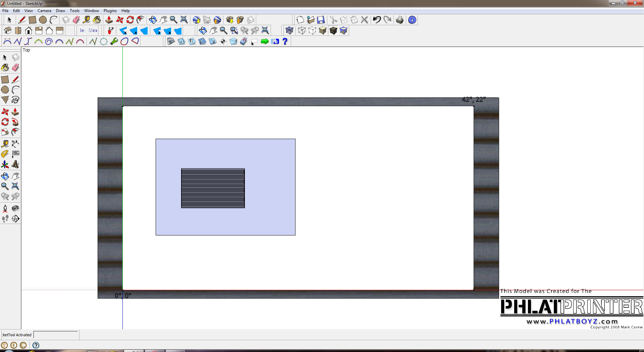644x352 pixels.
Task: Choose the Protractor tool
Action: tap(5, 154)
